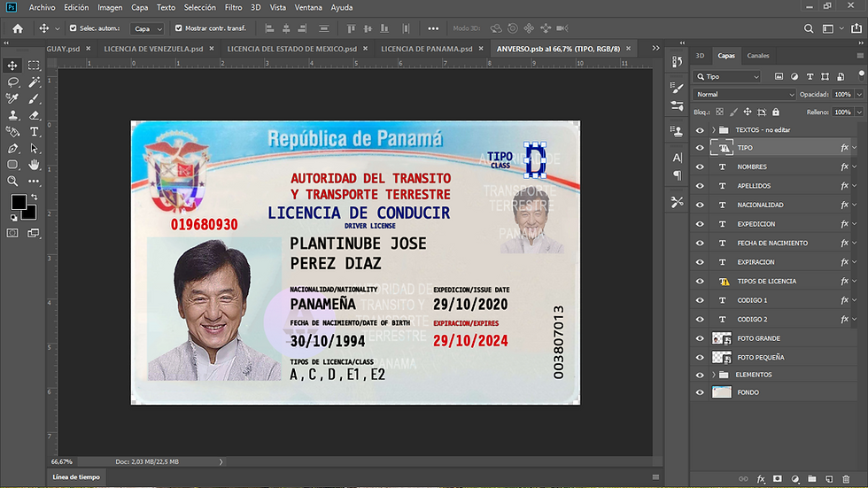Expand the TEXTOS - no editar group
The height and width of the screenshot is (488, 868).
tap(714, 130)
